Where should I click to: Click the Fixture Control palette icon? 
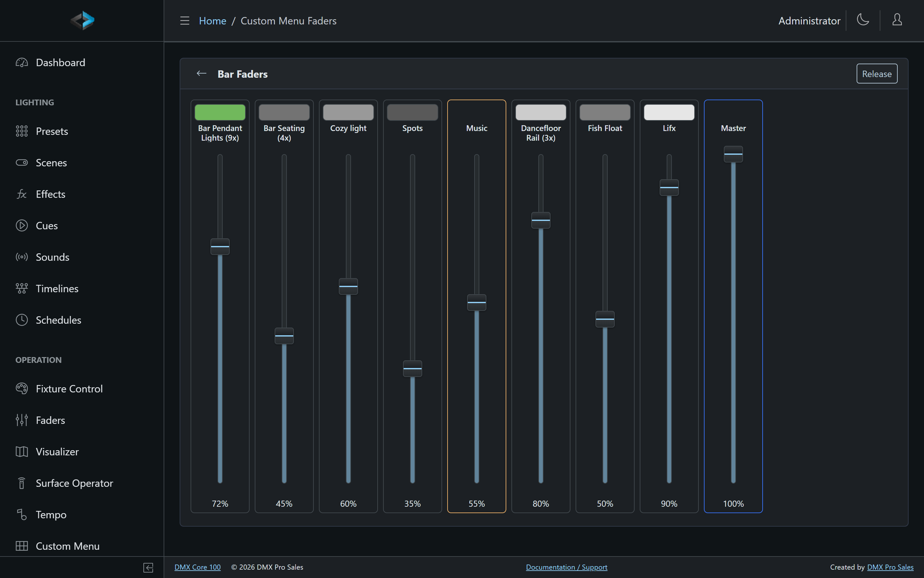[22, 389]
